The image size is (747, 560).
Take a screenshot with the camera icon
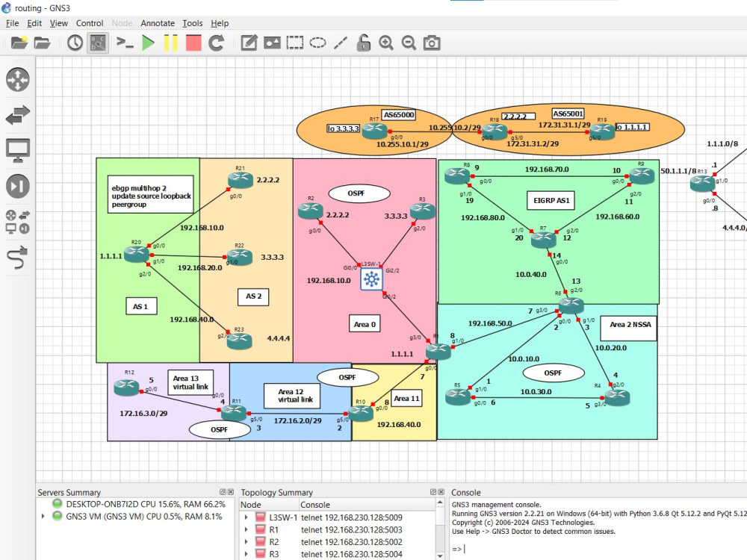pos(431,43)
